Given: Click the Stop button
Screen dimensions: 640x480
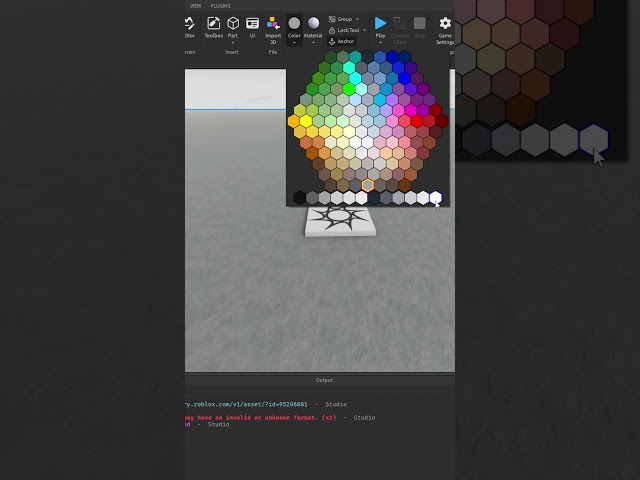Looking at the screenshot, I should (420, 23).
